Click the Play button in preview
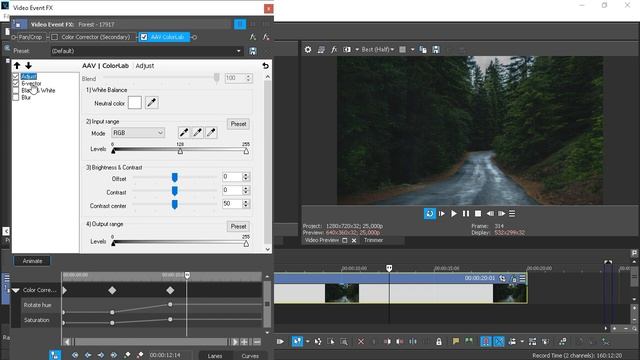 [453, 213]
